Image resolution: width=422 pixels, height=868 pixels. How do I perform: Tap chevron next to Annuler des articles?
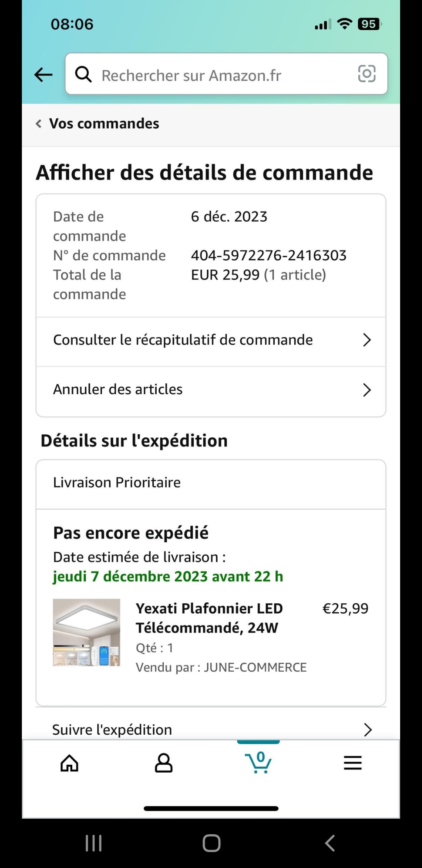tap(367, 390)
